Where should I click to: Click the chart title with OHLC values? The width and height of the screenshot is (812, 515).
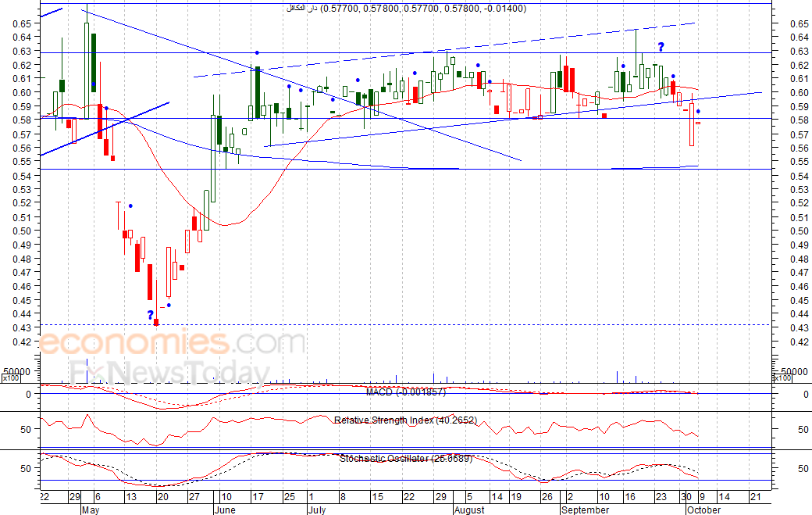pos(407,9)
